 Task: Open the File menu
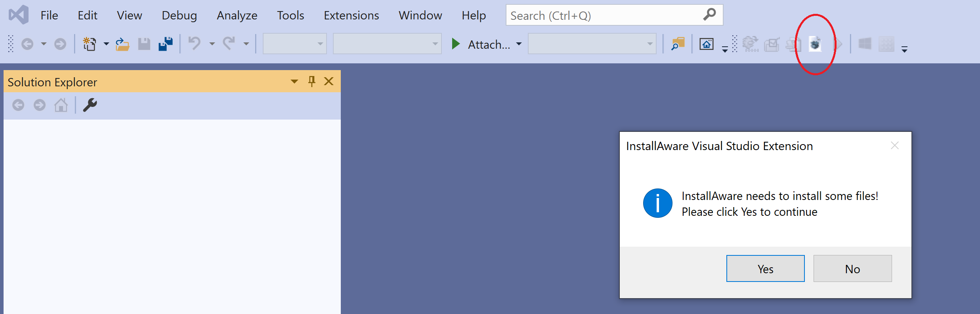tap(49, 15)
